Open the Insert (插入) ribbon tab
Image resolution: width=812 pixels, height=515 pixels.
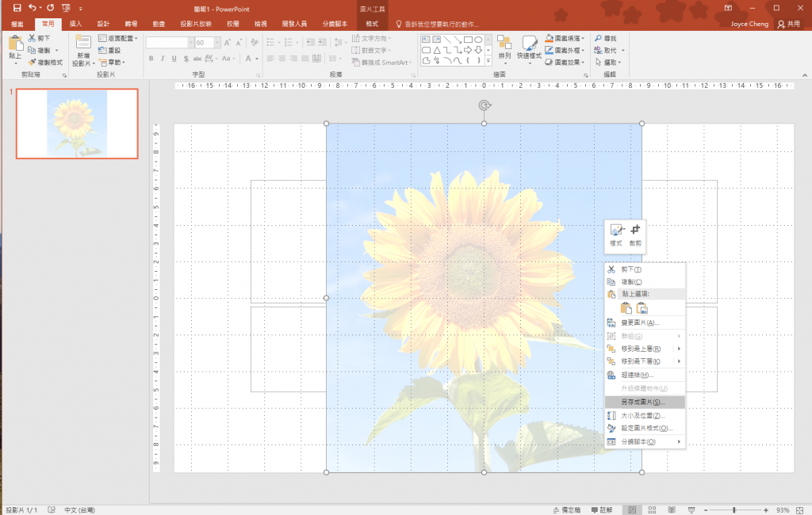[76, 25]
